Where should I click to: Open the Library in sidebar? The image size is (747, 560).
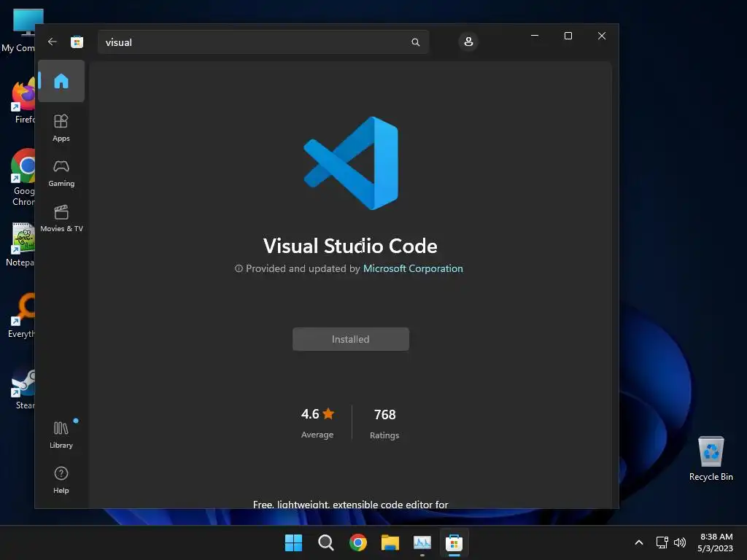(x=61, y=435)
